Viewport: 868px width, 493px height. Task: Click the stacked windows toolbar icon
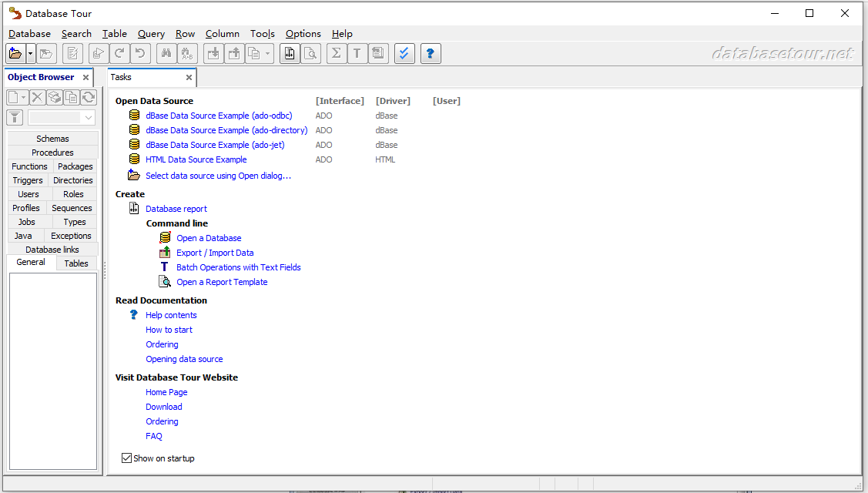tap(378, 54)
